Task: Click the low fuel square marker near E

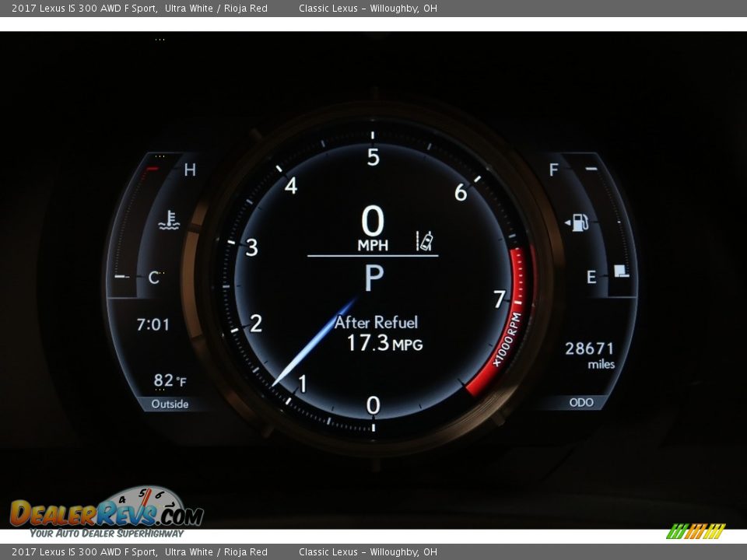Action: tap(620, 271)
